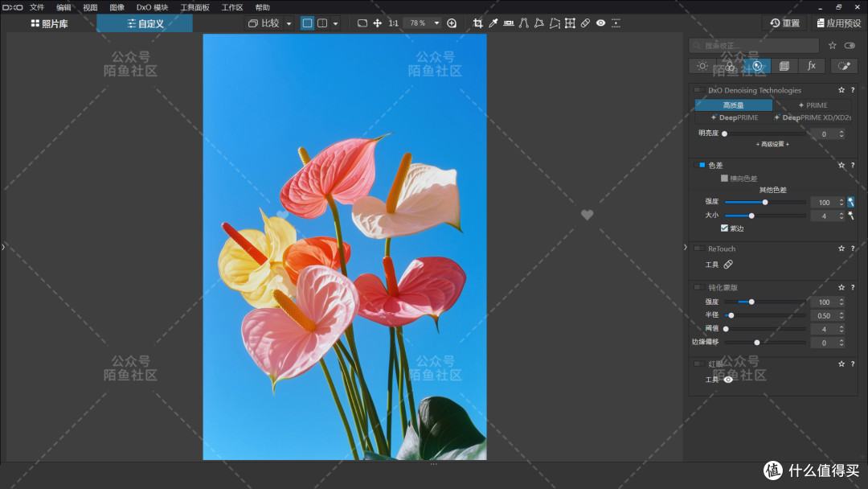This screenshot has width=868, height=489.
Task: Click the zoom in magnifier icon
Action: coord(452,23)
